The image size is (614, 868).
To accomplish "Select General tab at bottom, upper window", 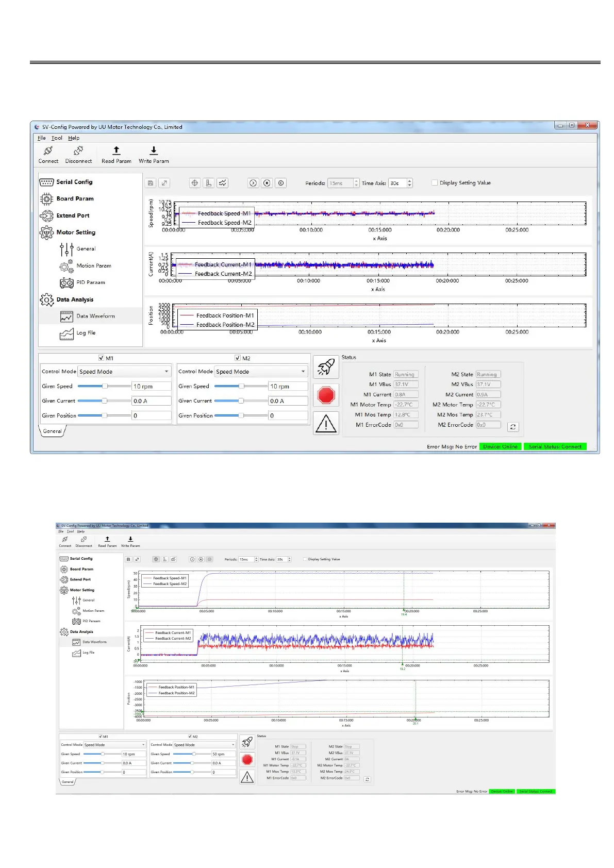I will 53,431.
